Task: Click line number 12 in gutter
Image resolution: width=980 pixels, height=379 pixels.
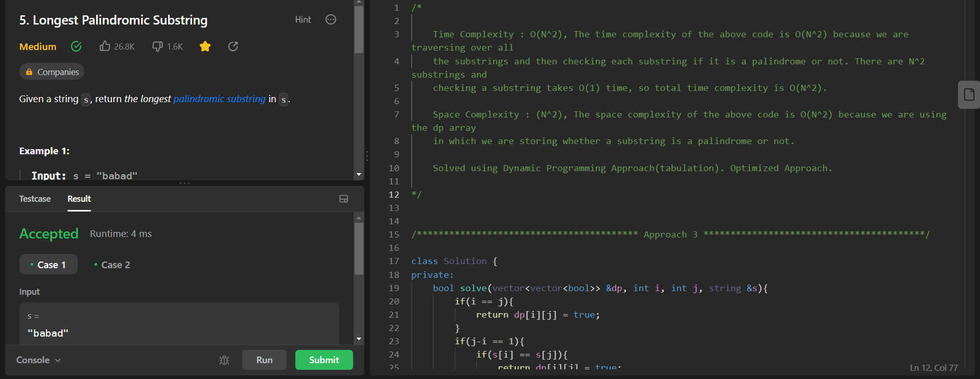Action: coord(393,195)
